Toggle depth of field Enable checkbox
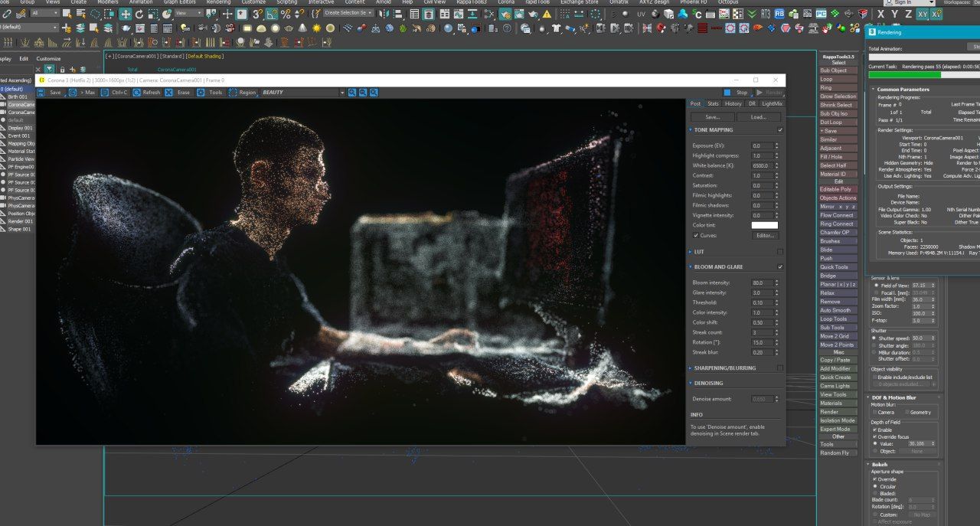 pos(874,430)
